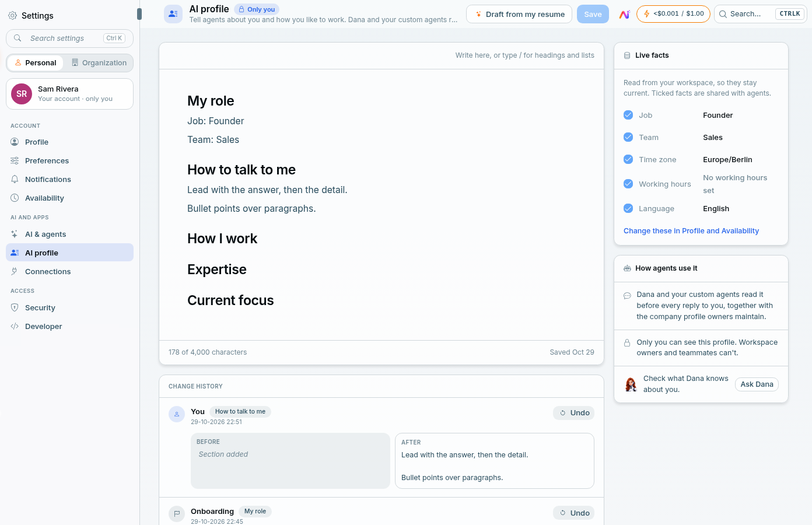Image resolution: width=812 pixels, height=525 pixels.
Task: Click the How agents use it robot icon
Action: [627, 268]
